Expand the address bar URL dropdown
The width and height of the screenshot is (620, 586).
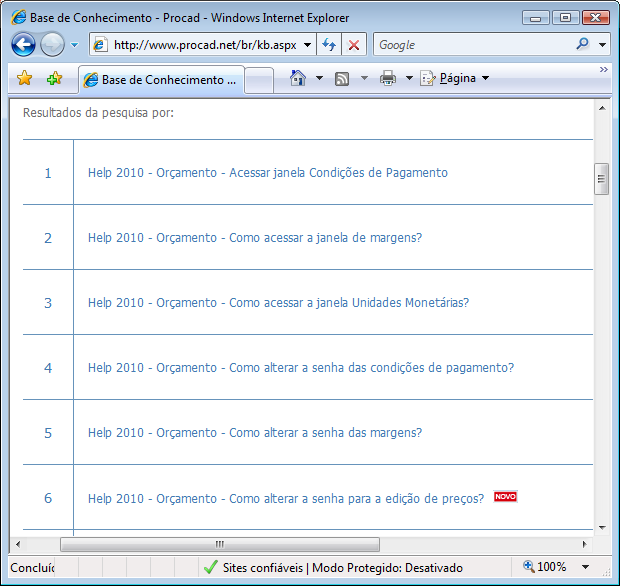click(x=305, y=45)
